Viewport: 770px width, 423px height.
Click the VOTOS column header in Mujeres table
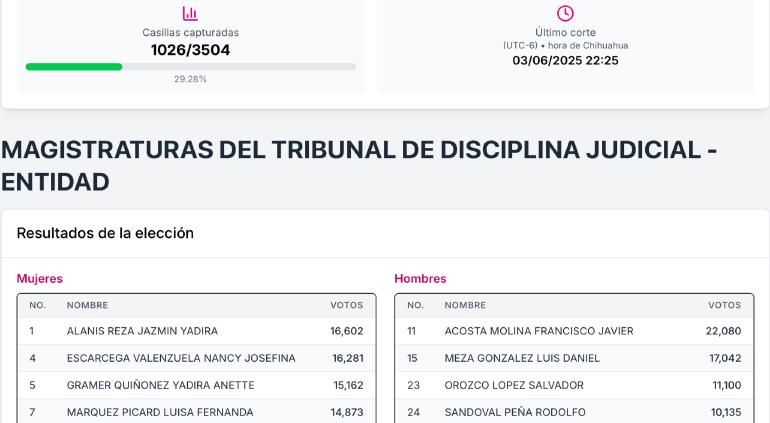click(347, 305)
